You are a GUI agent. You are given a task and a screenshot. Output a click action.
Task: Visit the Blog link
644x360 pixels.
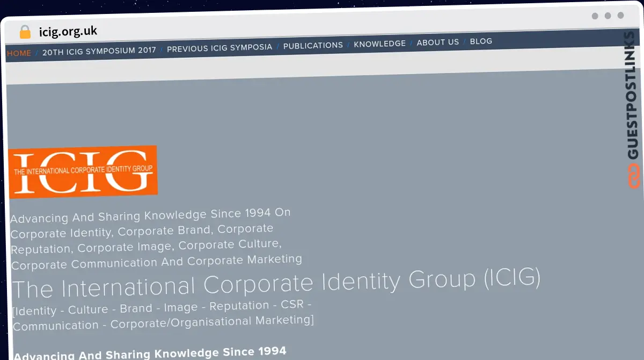point(481,41)
